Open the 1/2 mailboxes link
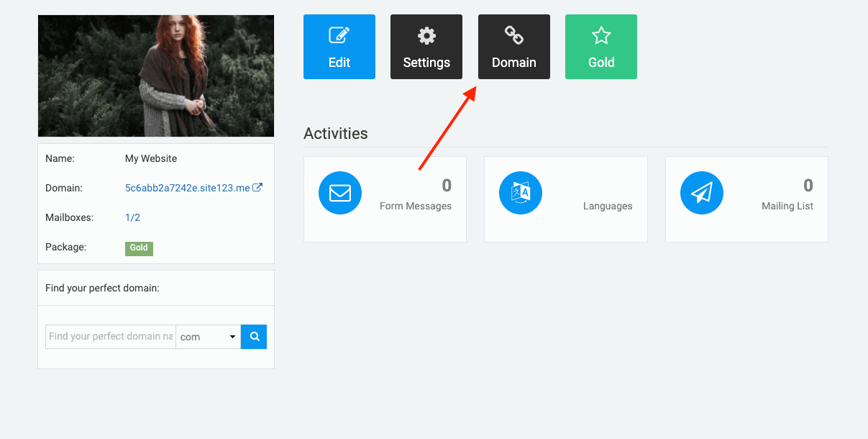This screenshot has height=439, width=868. 132,217
